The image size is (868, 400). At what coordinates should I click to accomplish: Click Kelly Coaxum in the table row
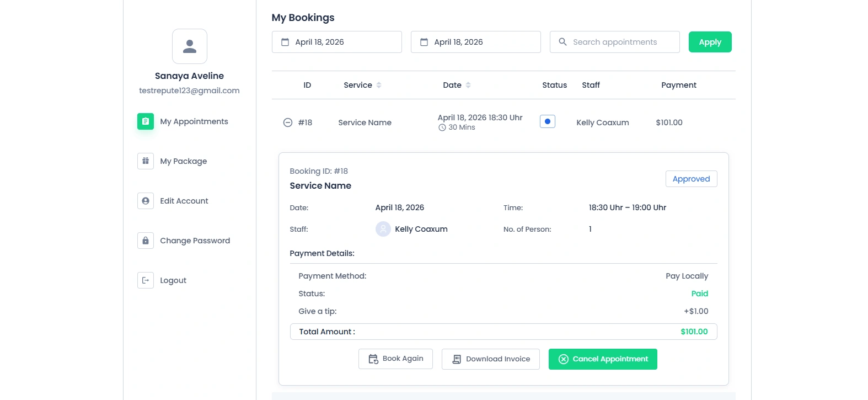tap(603, 122)
